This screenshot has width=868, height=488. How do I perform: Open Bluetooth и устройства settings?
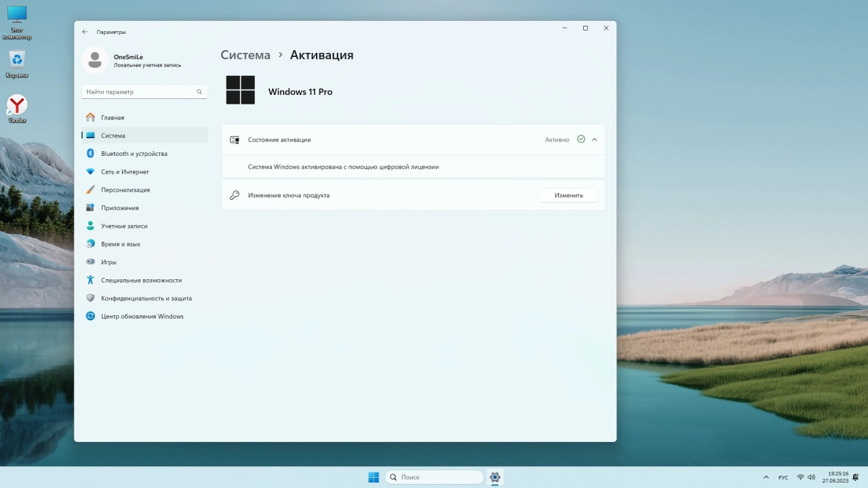coord(144,154)
